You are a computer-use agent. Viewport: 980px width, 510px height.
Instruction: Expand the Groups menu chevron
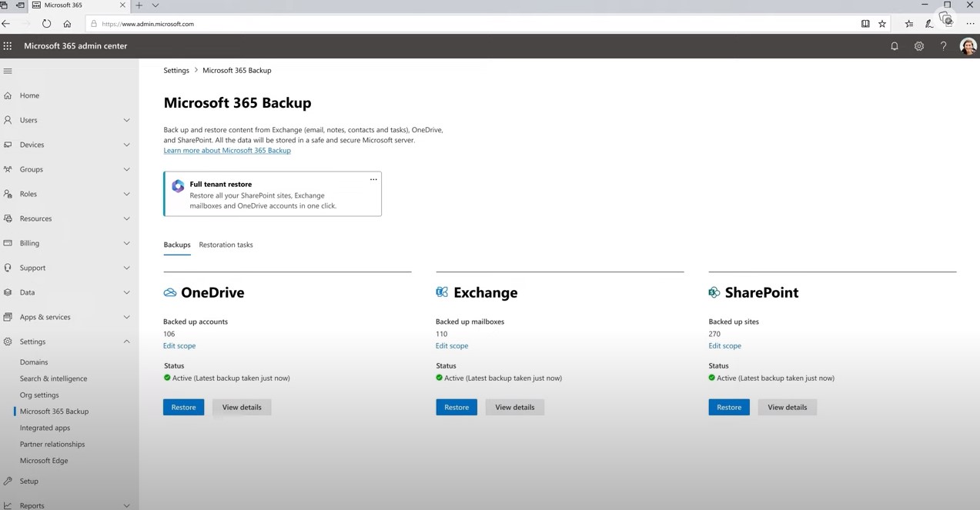pos(127,169)
